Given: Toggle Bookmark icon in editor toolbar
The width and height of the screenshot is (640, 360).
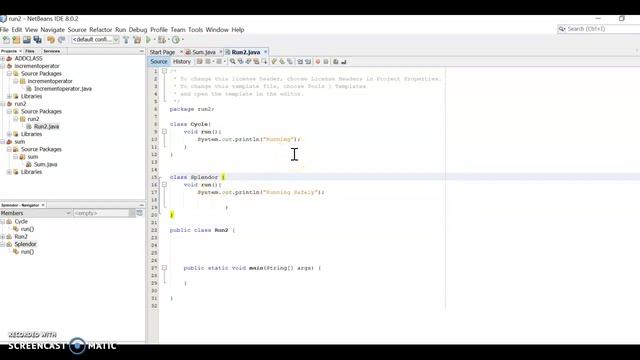Looking at the screenshot, I should pos(290,62).
